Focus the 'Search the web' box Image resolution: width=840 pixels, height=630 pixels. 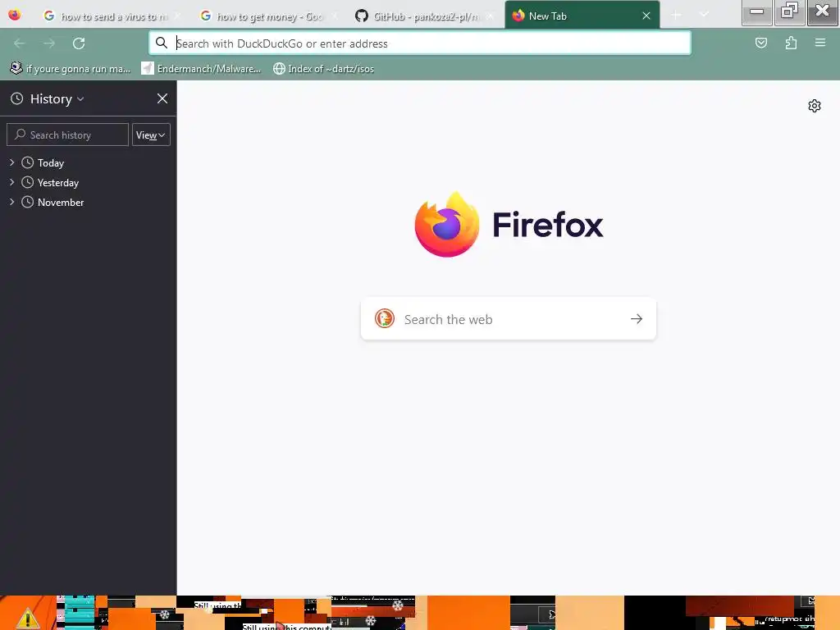tap(509, 319)
